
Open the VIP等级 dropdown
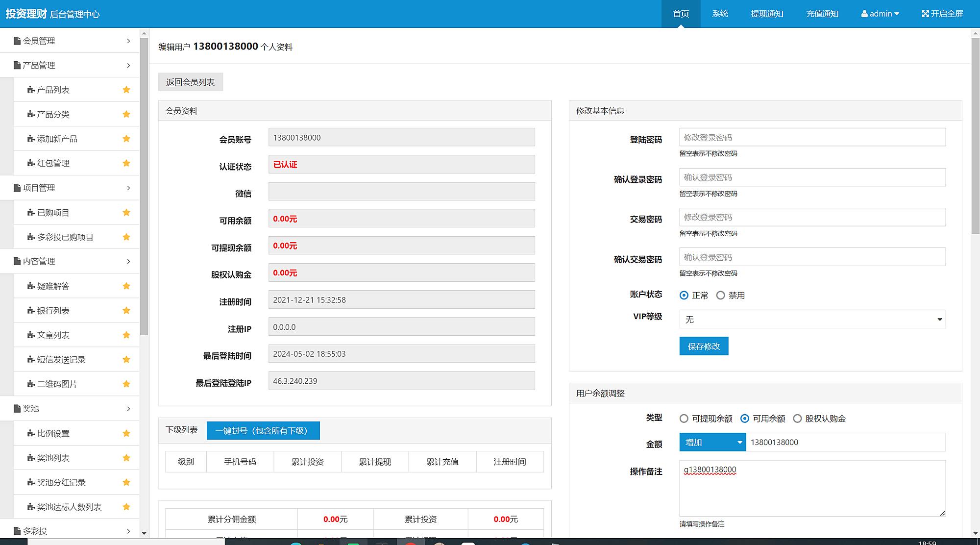[812, 320]
